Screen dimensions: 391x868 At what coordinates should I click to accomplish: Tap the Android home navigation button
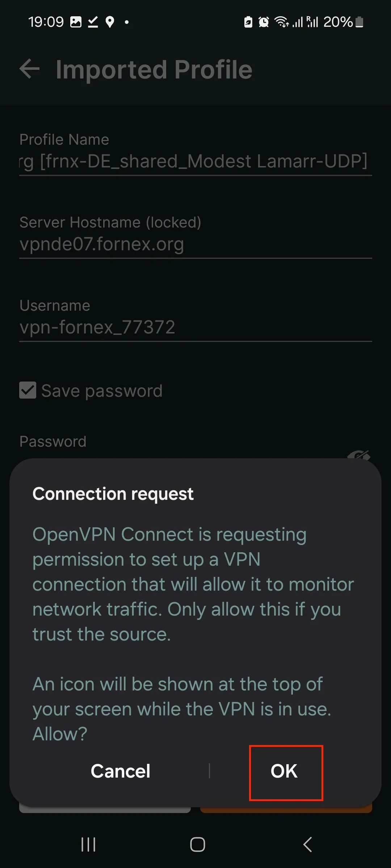(198, 844)
